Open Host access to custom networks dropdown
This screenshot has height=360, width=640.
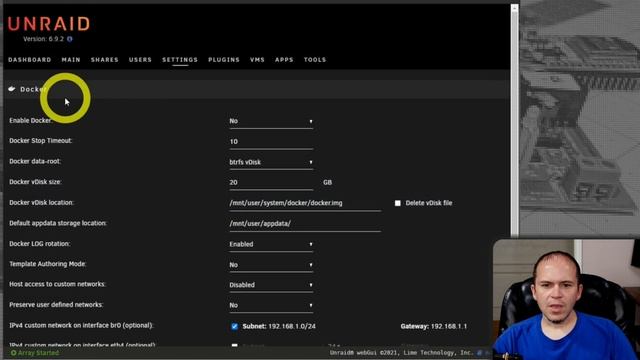[271, 285]
